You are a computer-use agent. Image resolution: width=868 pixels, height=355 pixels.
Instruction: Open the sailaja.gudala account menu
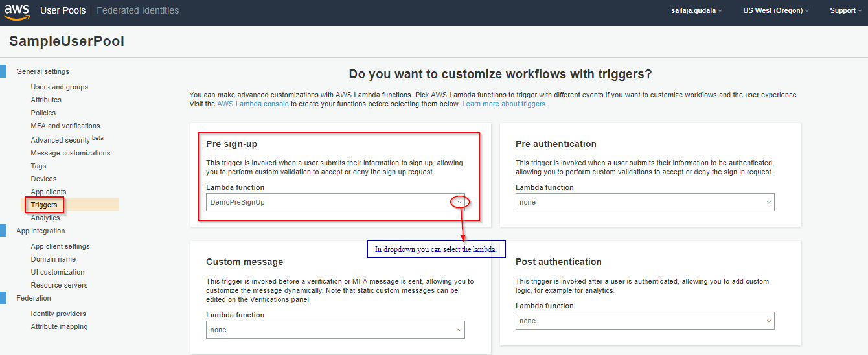click(696, 10)
